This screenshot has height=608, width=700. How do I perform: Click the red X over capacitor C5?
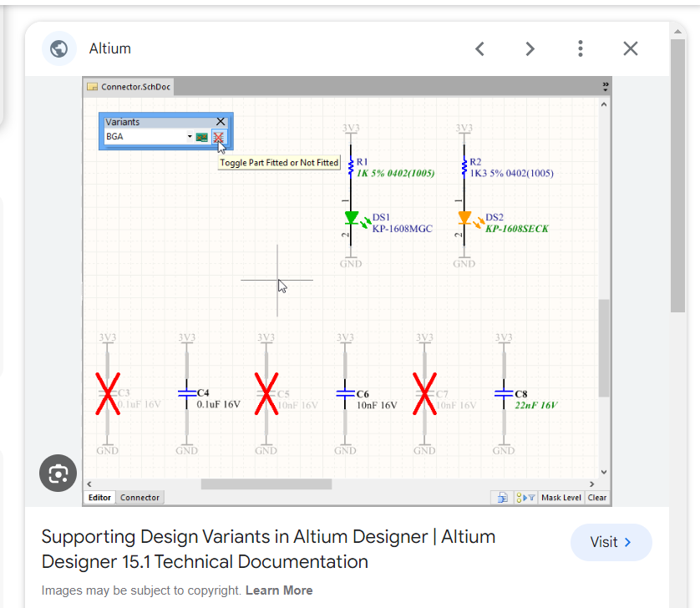coord(266,393)
